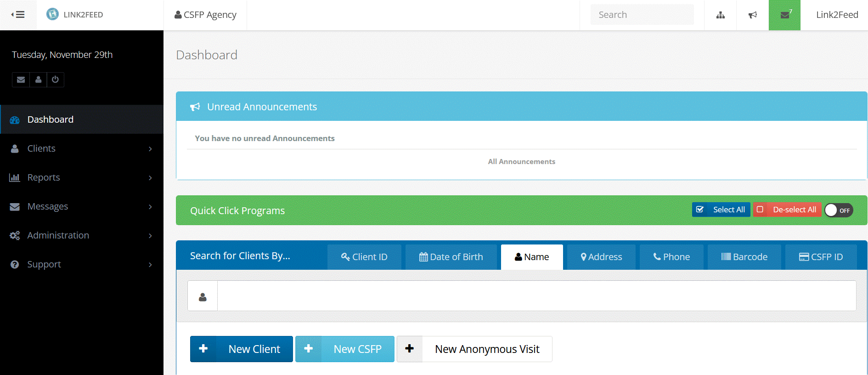
Task: Click the megaphone announcements icon in header
Action: (x=752, y=15)
